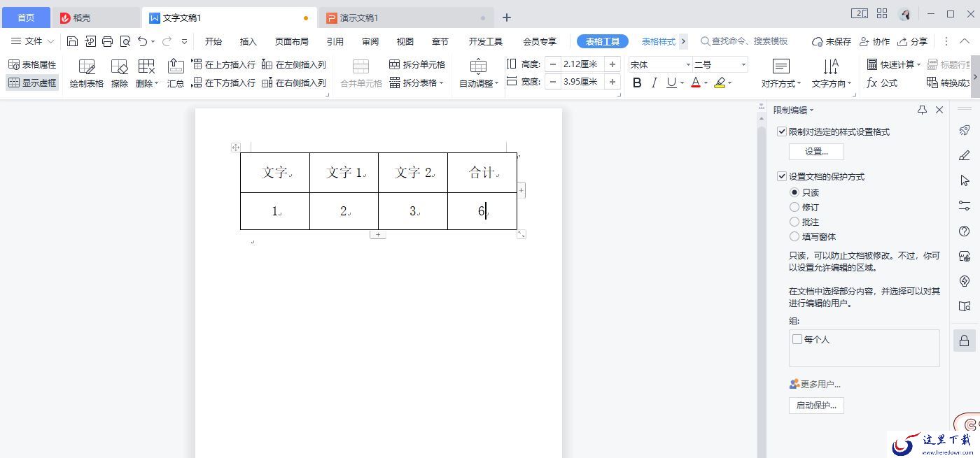
Task: Toggle 限制对选定的样式设置格式 checkbox
Action: tap(782, 131)
